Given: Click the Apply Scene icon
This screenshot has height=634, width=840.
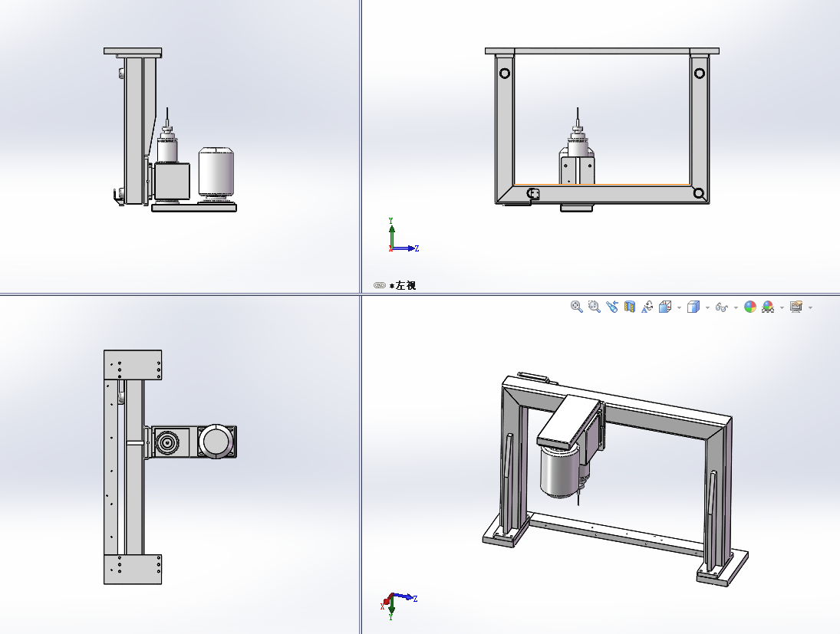Looking at the screenshot, I should [768, 307].
